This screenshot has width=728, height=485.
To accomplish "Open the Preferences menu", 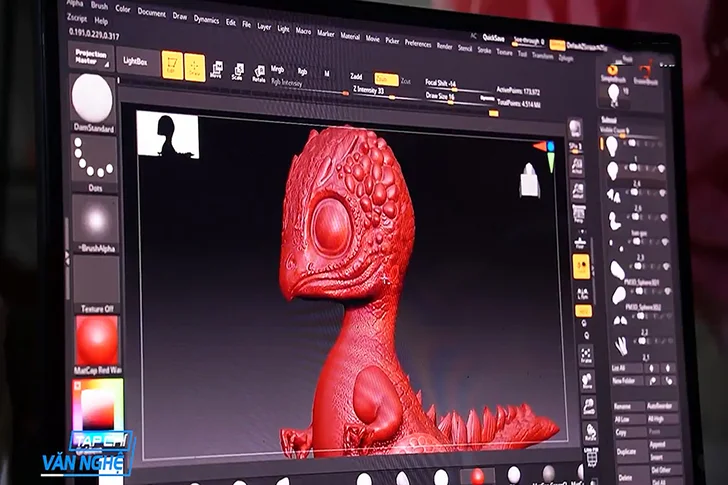I will coord(418,43).
